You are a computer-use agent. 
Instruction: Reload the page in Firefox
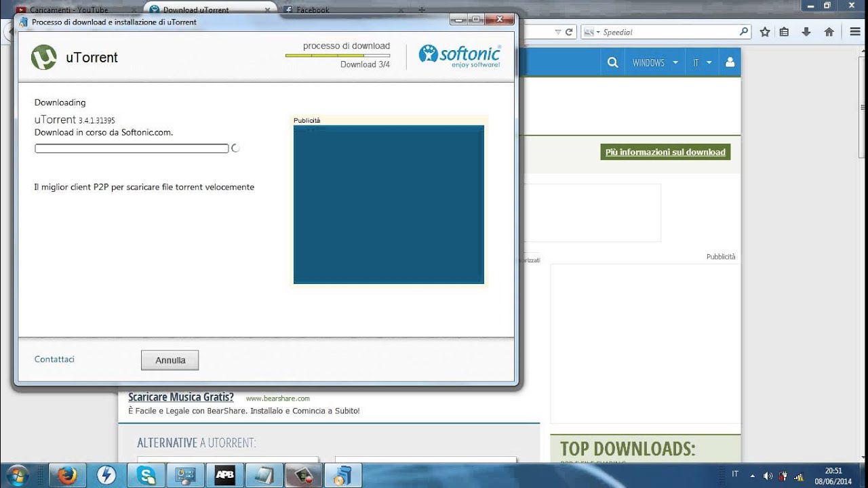(569, 32)
